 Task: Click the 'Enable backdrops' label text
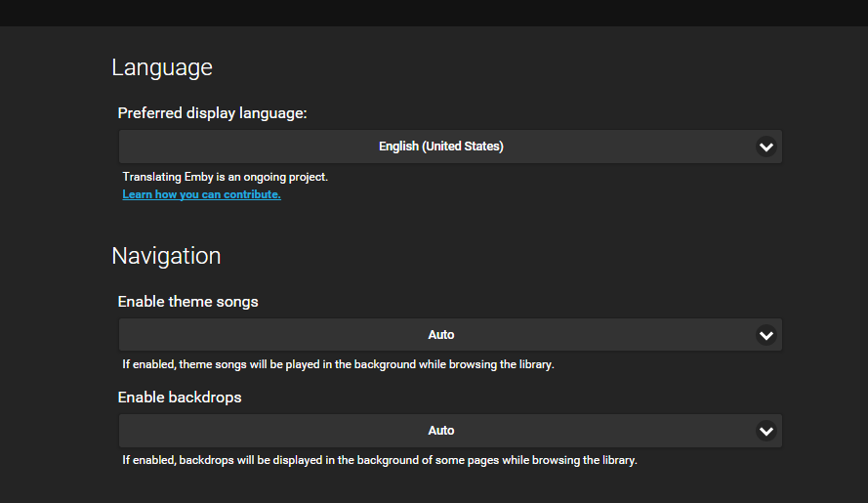click(180, 398)
